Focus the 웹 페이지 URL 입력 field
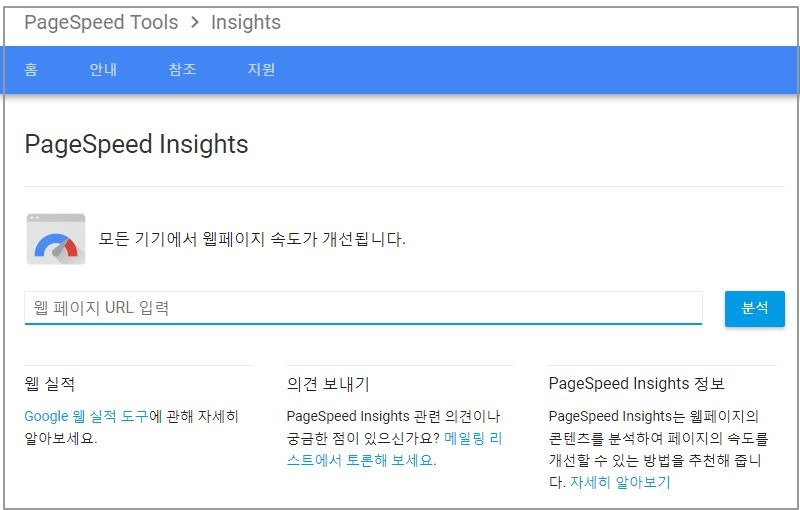800x510 pixels. (x=363, y=308)
